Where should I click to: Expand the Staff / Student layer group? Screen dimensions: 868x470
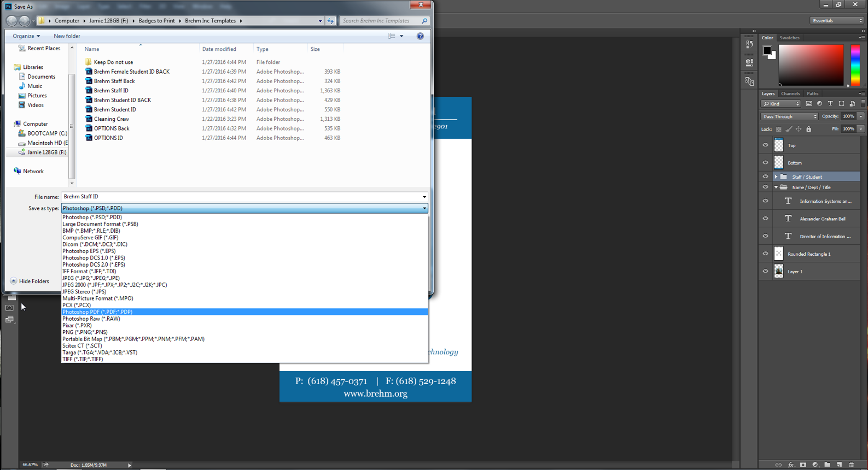(776, 177)
